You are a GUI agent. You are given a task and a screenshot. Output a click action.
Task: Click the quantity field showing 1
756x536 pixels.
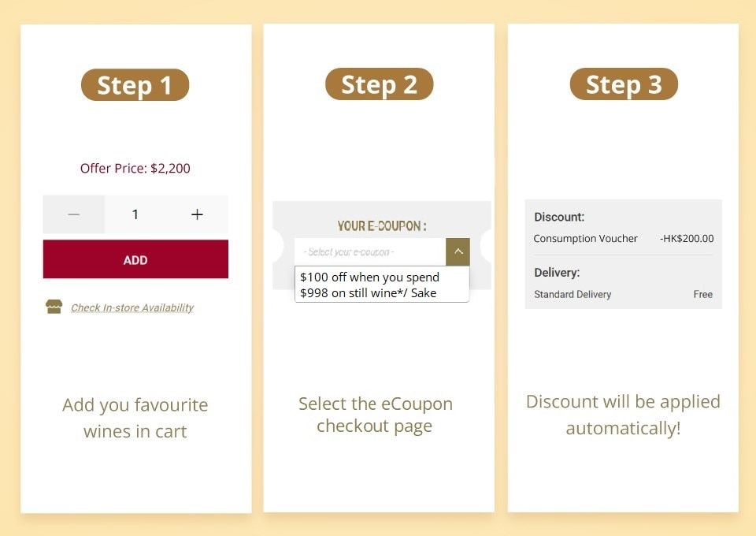(x=135, y=214)
